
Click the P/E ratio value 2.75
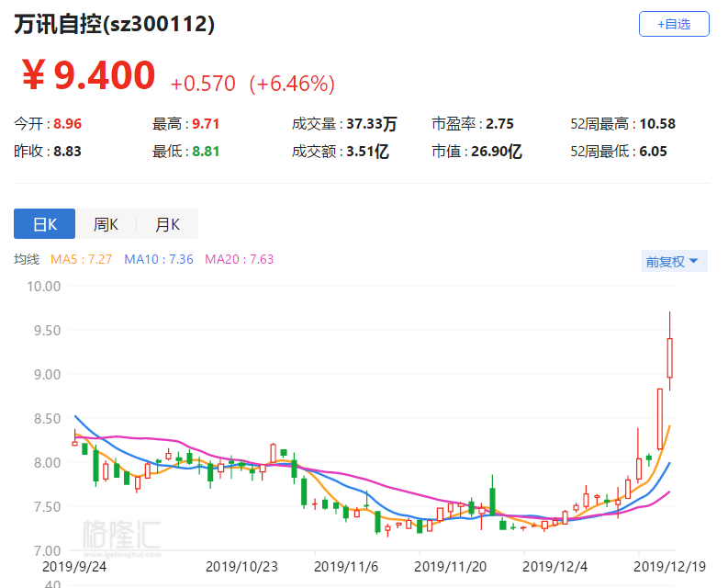[x=499, y=124]
